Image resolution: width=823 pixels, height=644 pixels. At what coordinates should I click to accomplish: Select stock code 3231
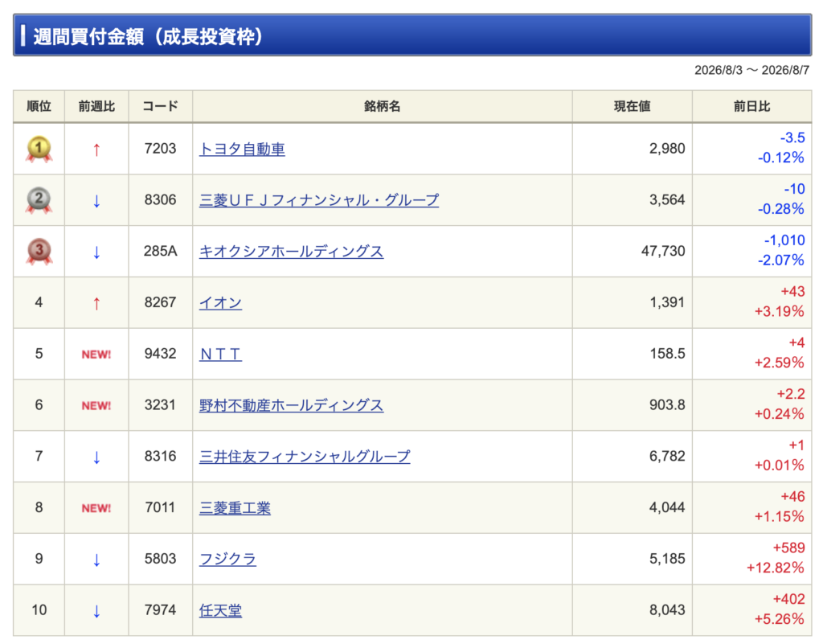click(161, 404)
